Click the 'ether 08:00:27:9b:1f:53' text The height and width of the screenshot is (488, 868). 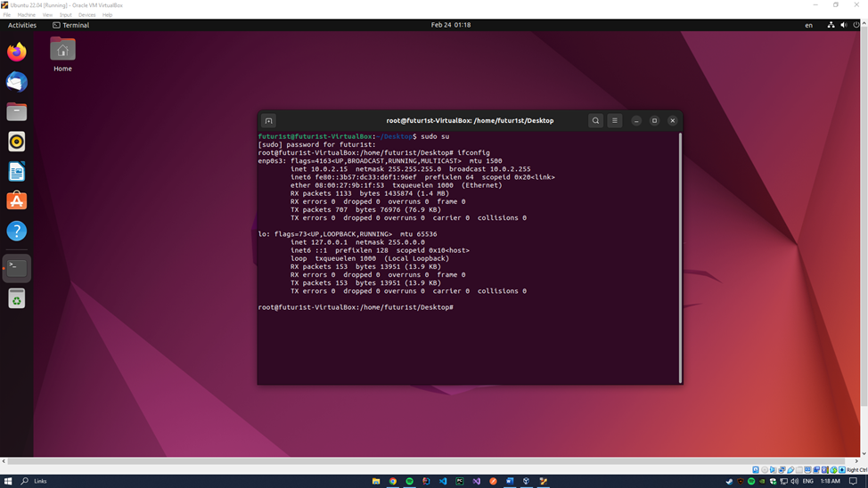pos(337,185)
